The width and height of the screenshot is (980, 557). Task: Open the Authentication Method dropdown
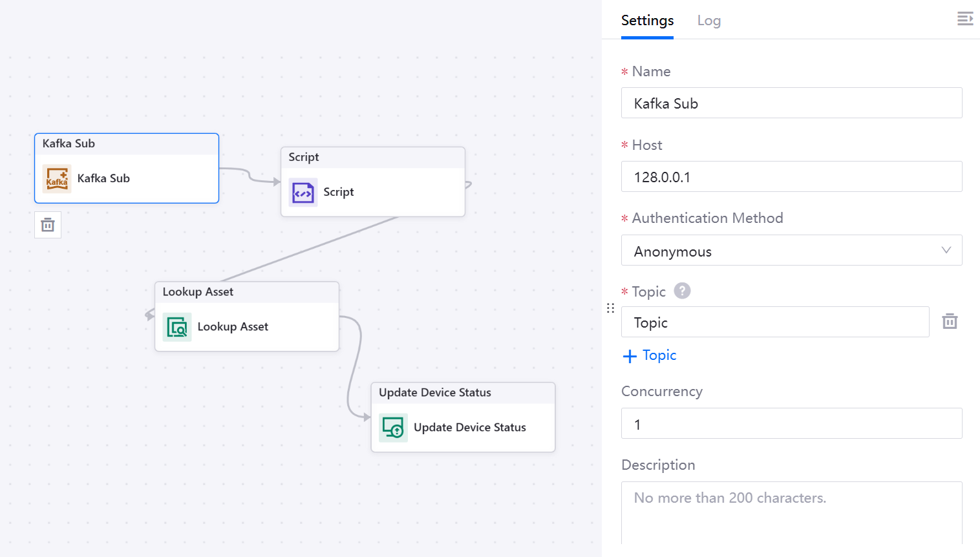(x=791, y=251)
